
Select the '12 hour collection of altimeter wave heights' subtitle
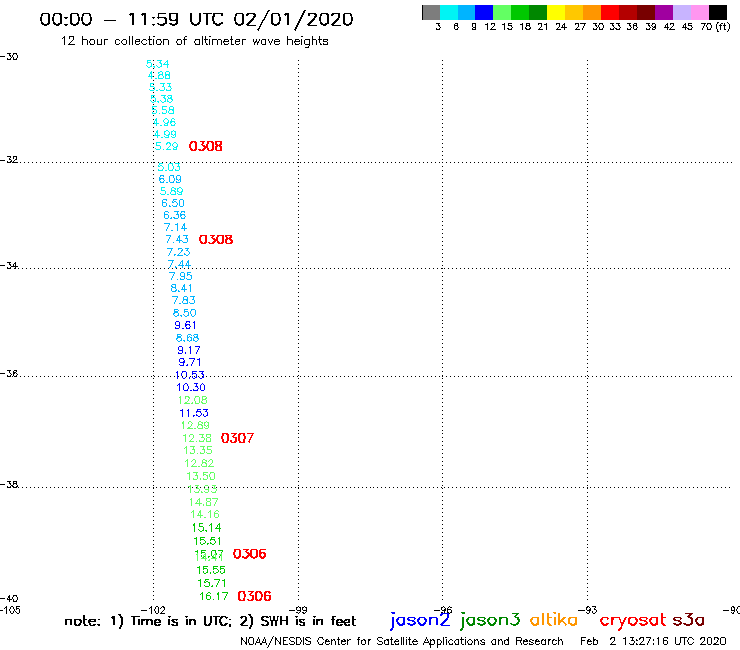[194, 41]
